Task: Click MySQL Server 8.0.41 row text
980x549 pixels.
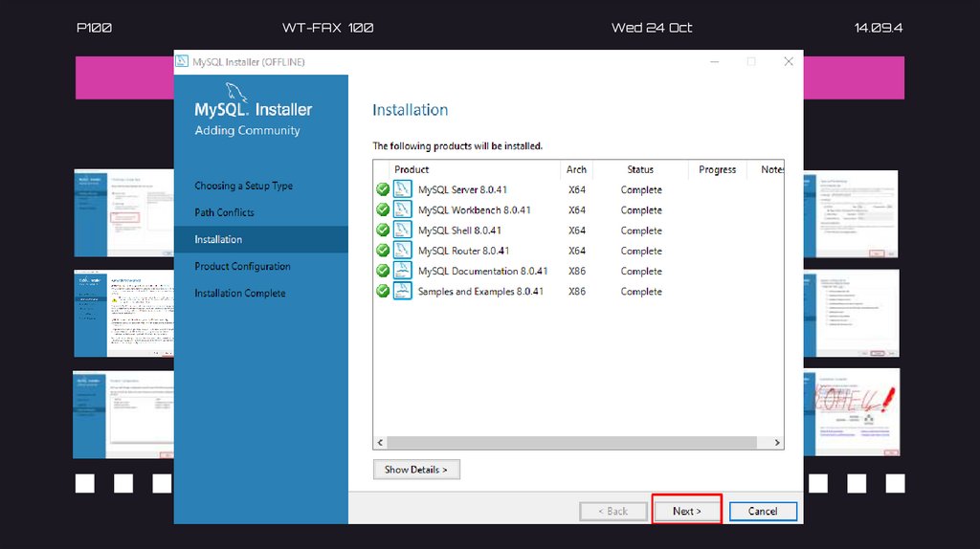Action: 462,189
